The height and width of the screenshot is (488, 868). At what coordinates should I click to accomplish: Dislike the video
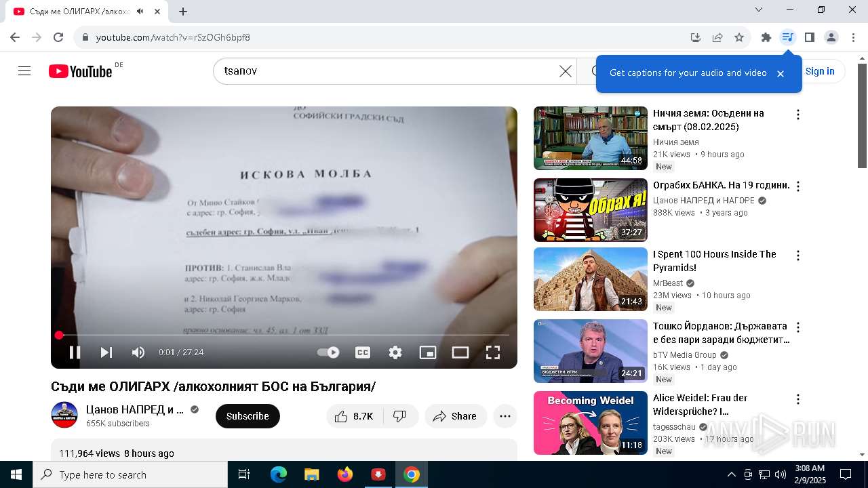click(400, 416)
